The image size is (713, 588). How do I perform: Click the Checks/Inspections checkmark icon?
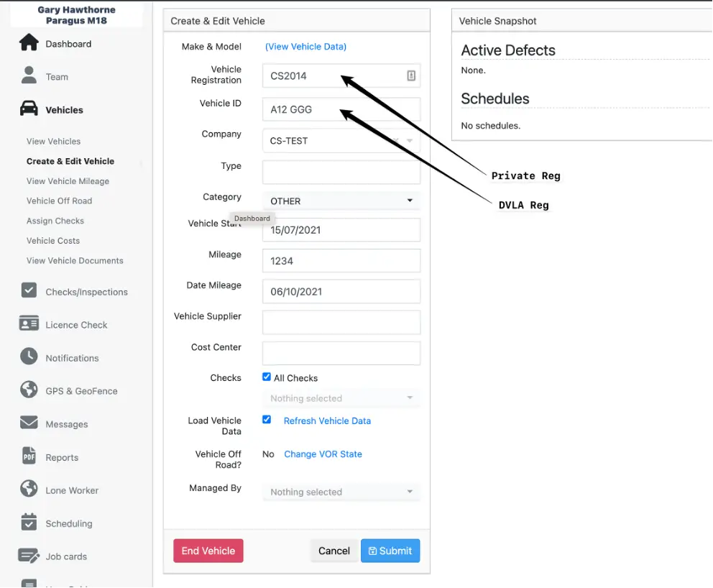click(x=29, y=290)
